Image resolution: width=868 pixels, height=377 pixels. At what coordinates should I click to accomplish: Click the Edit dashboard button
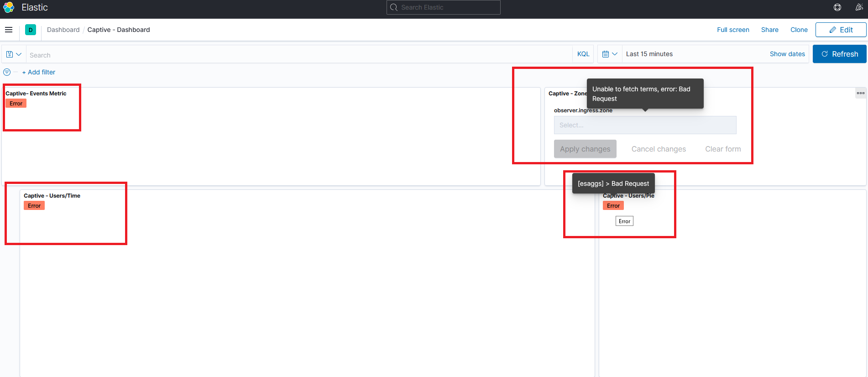(x=841, y=30)
